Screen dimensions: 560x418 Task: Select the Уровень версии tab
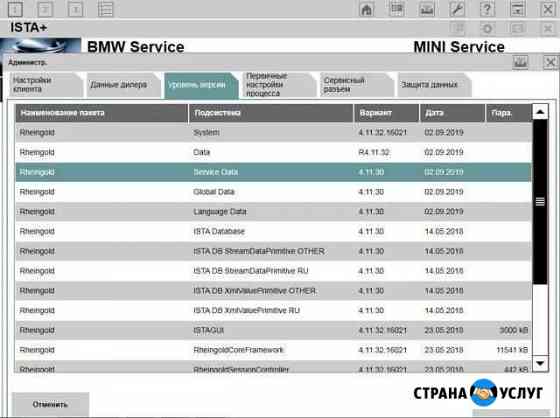click(201, 85)
